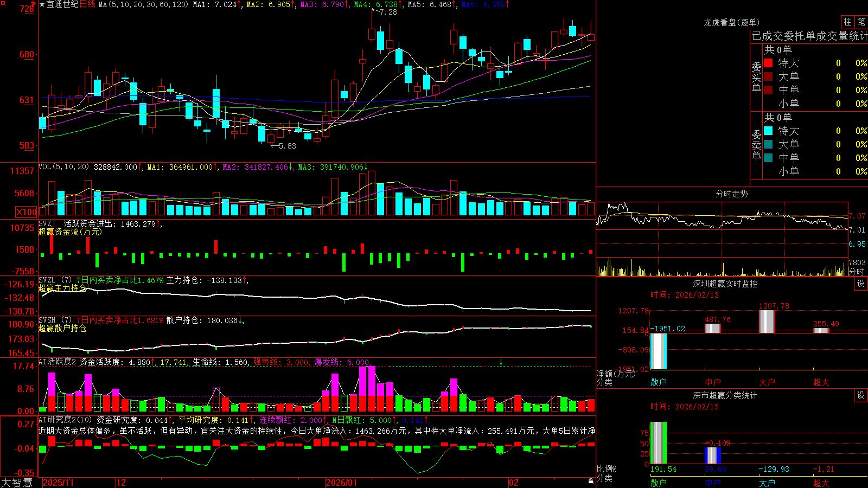Screen dimensions: 868x488
Task: Click the 7803 intraday volume label
Action: point(857,262)
